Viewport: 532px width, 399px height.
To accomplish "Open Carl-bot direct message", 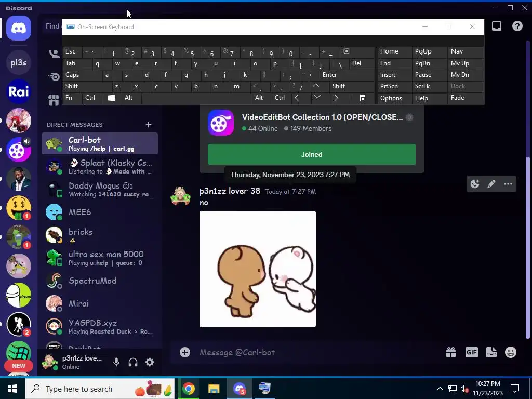I will [100, 143].
